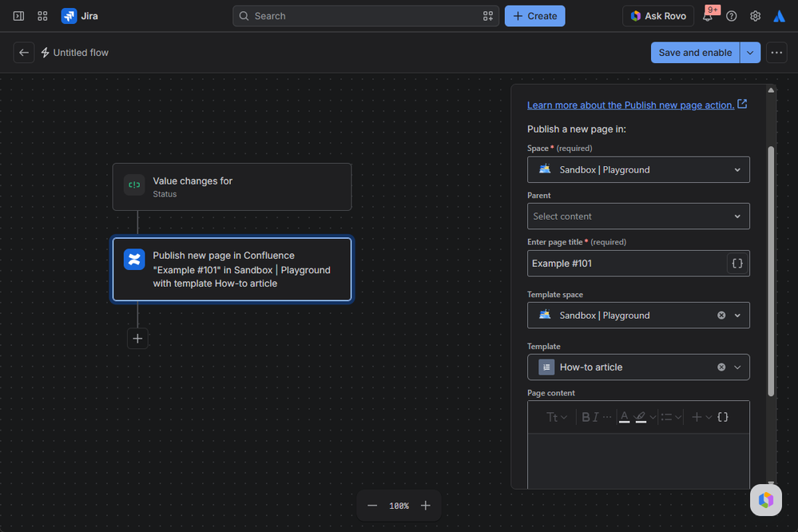Open the app switcher grid
798x532 pixels.
42,16
